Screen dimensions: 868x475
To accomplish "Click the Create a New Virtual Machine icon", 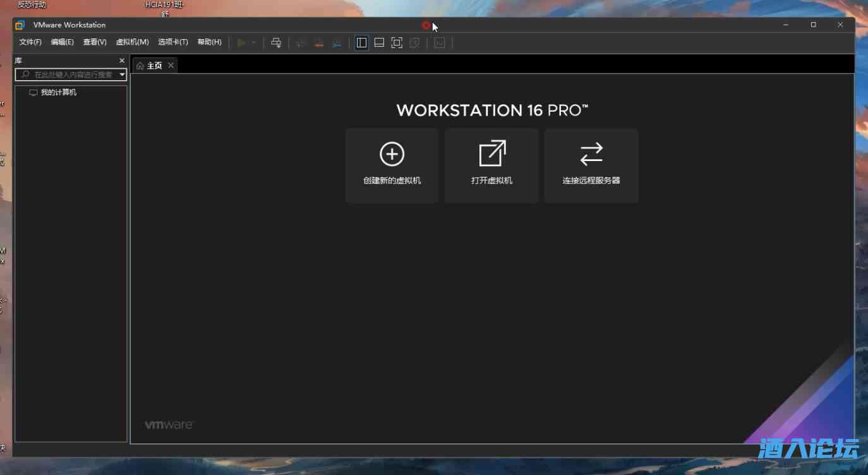I will coord(392,154).
